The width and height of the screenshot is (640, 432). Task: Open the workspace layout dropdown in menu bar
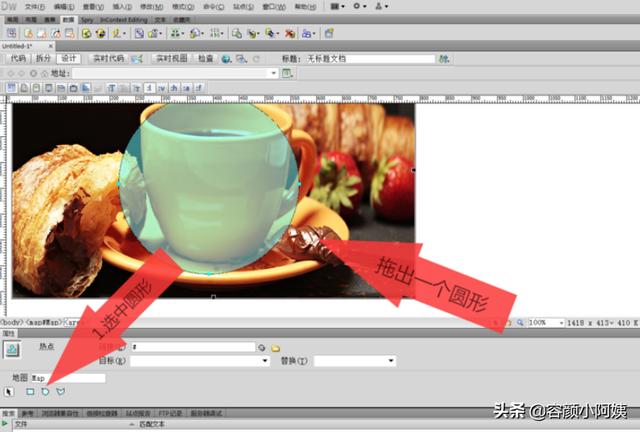pyautogui.click(x=338, y=6)
